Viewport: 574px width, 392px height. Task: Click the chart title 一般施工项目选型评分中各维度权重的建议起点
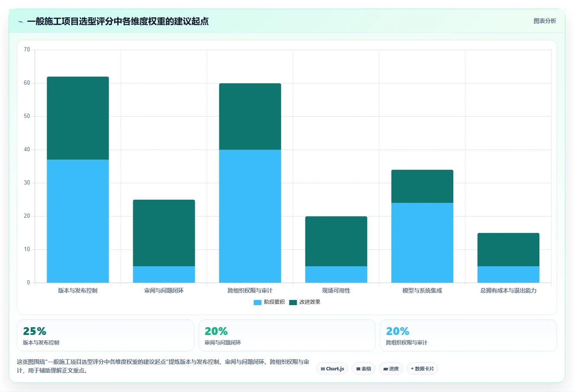pos(118,21)
